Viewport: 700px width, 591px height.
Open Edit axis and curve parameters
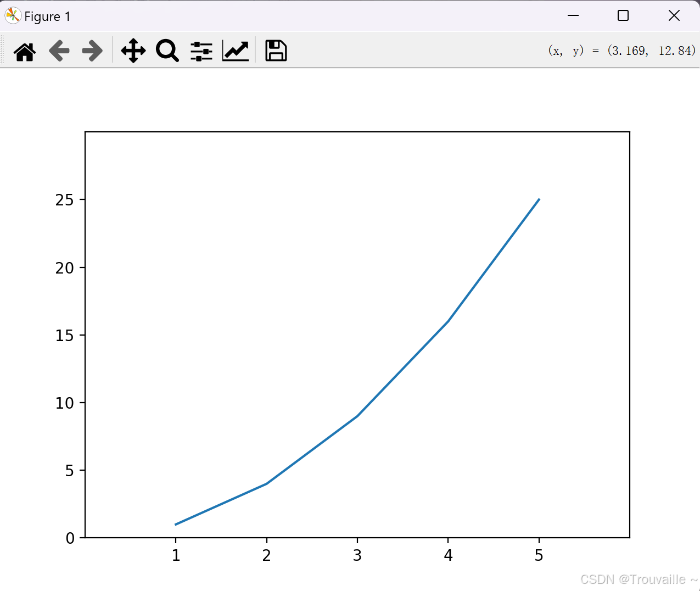click(x=236, y=51)
